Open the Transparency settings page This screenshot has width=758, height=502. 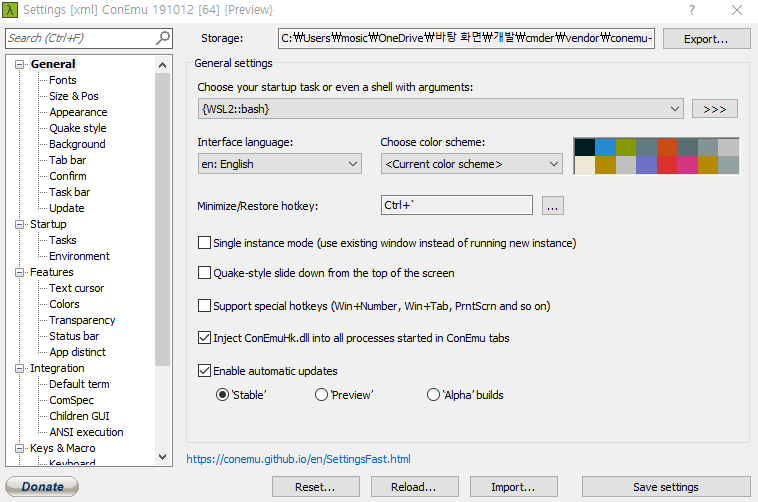82,320
